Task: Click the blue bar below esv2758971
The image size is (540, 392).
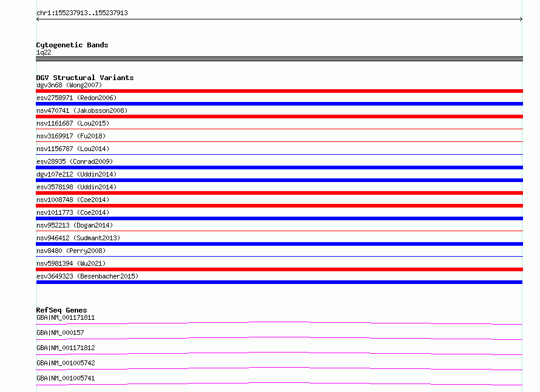Action: (x=279, y=104)
